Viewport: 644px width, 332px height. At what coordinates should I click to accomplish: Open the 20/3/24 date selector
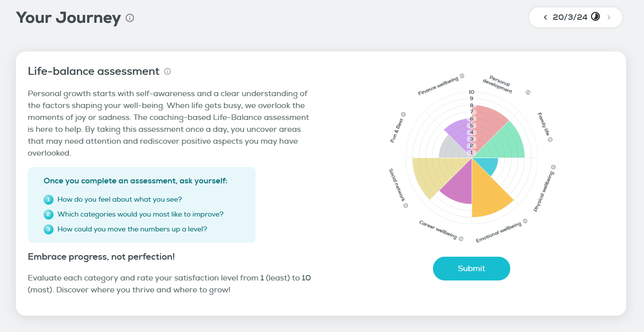pos(570,17)
